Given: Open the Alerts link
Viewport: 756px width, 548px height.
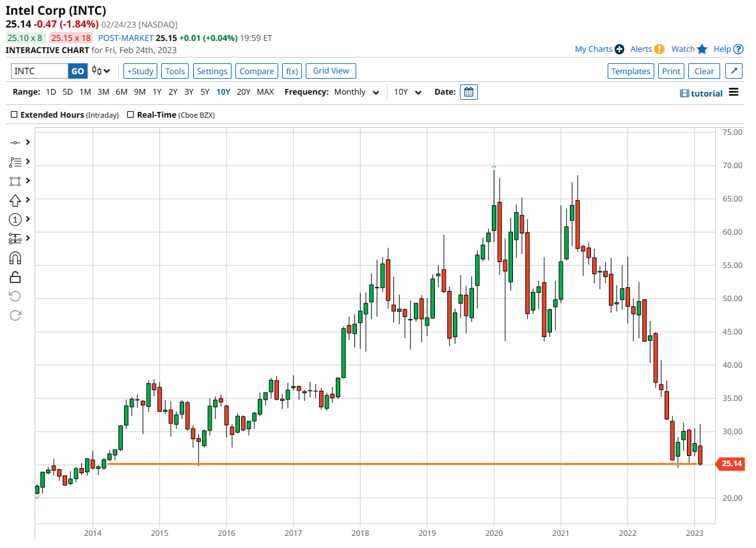Looking at the screenshot, I should [641, 49].
